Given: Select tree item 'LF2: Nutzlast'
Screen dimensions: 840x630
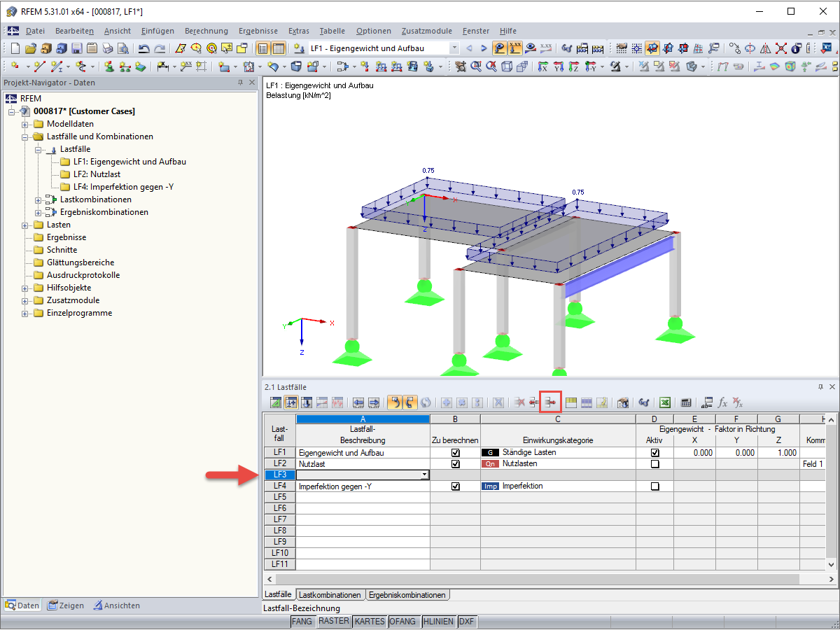Looking at the screenshot, I should (x=97, y=174).
